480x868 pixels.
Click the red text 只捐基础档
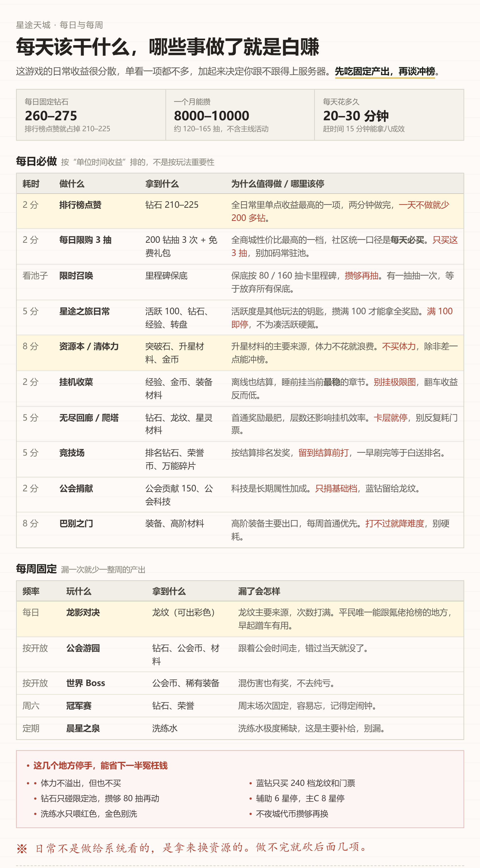336,489
